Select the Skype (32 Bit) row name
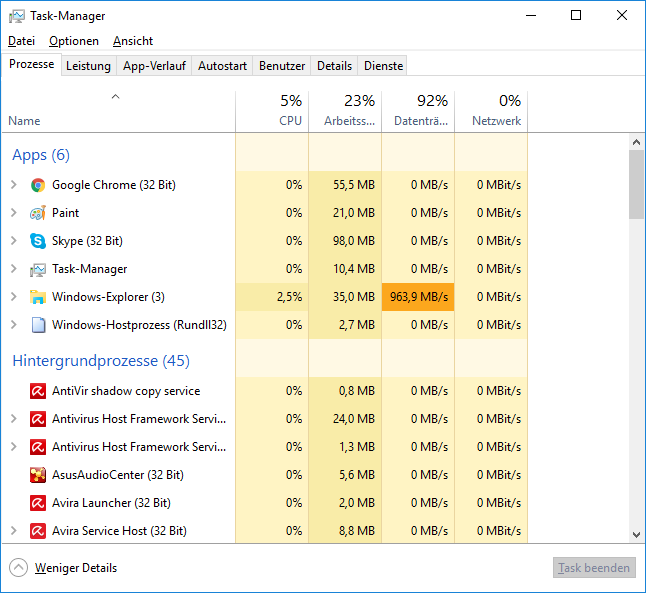Viewport: 646px width, 593px height. pos(87,241)
